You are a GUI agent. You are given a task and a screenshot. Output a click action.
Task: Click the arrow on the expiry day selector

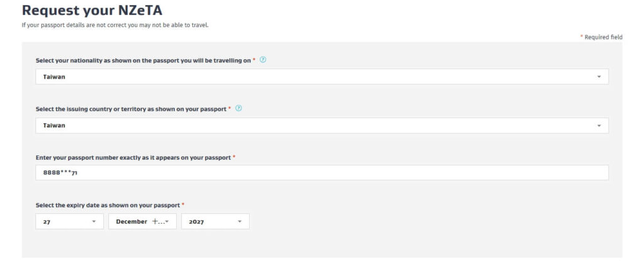point(94,221)
